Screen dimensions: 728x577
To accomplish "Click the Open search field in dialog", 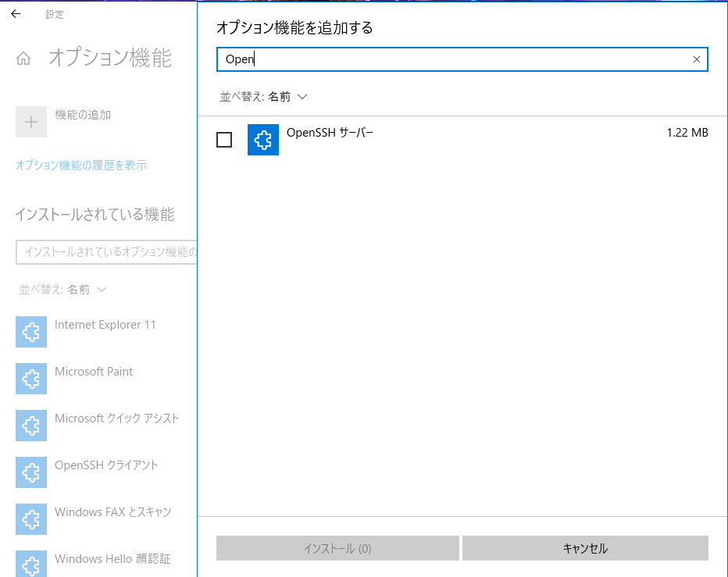I will [462, 59].
